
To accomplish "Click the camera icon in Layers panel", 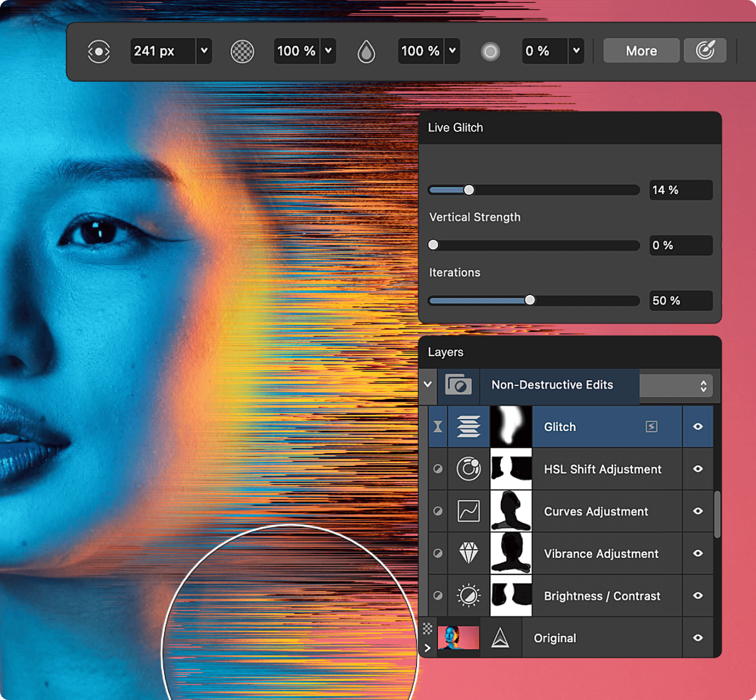I will click(458, 385).
